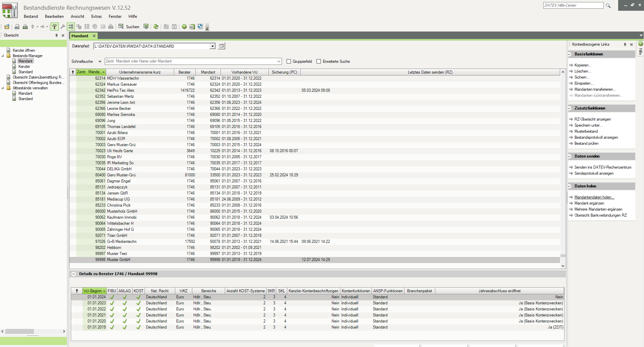
Task: Click the print icon in the toolbar
Action: tap(25, 27)
